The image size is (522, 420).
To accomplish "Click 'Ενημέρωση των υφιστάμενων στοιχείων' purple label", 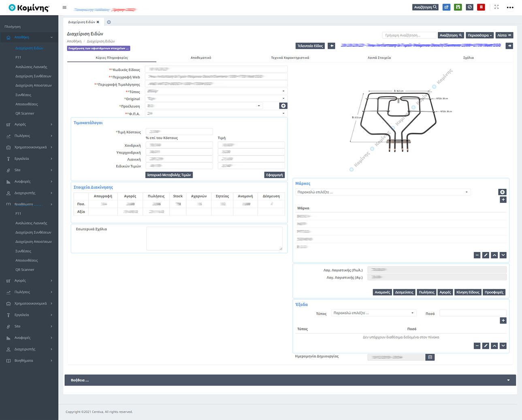I will point(98,48).
